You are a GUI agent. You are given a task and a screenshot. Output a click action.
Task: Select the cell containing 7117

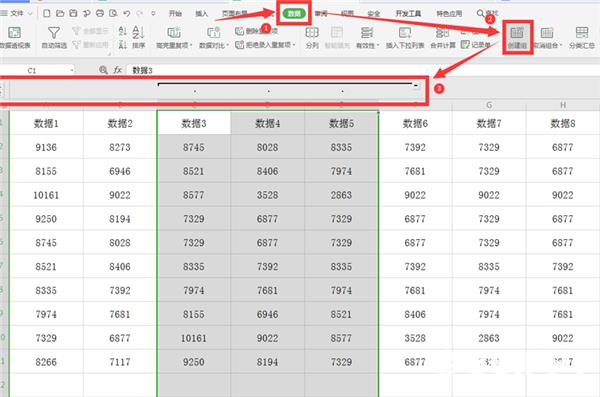click(x=120, y=362)
